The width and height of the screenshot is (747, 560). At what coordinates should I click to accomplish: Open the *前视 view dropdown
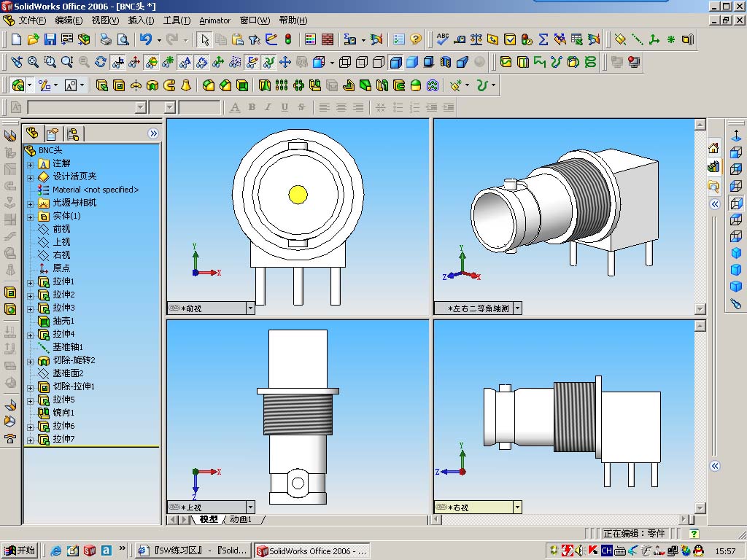click(x=251, y=308)
